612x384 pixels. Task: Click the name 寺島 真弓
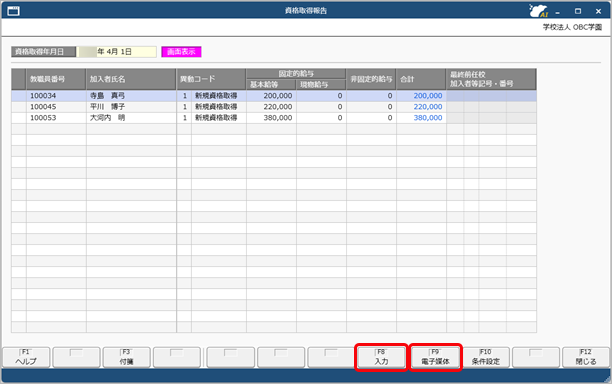(x=107, y=96)
